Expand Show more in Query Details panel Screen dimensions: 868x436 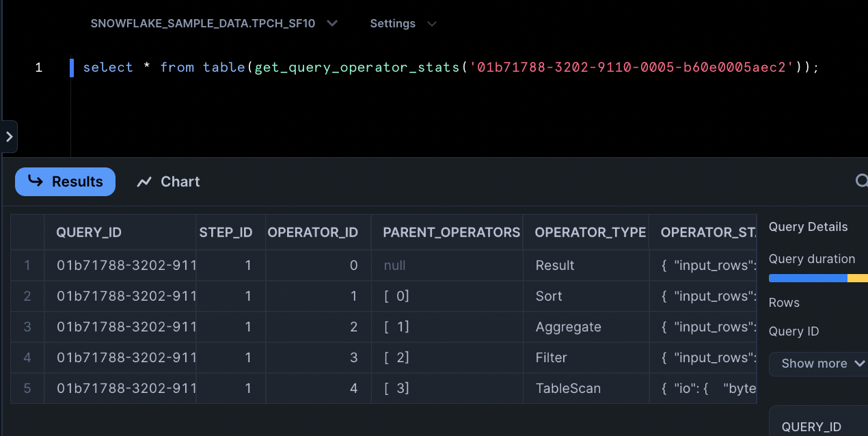pyautogui.click(x=819, y=363)
